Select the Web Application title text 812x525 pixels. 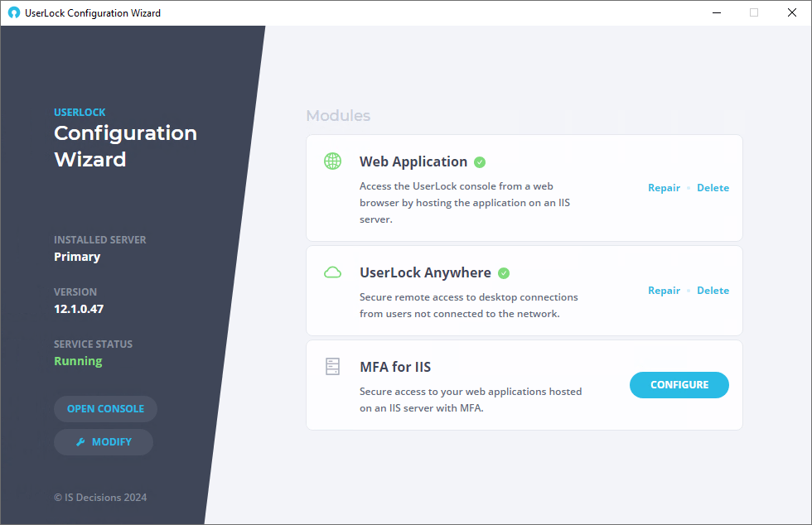point(413,161)
